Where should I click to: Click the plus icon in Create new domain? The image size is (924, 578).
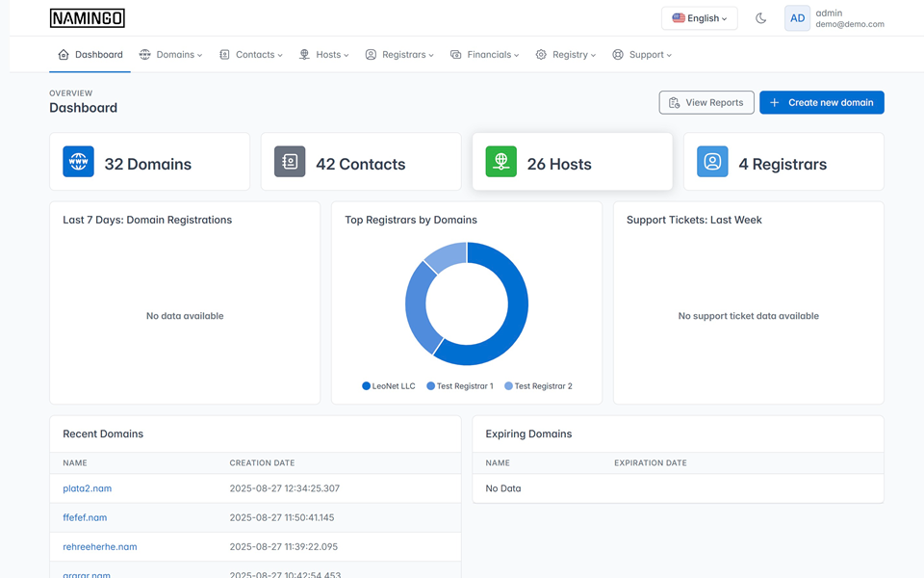pos(775,103)
